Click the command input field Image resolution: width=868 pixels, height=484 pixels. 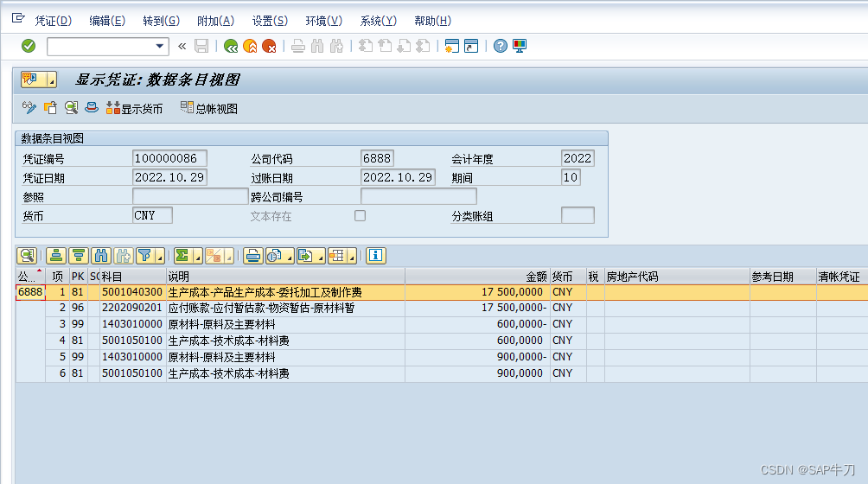click(100, 47)
